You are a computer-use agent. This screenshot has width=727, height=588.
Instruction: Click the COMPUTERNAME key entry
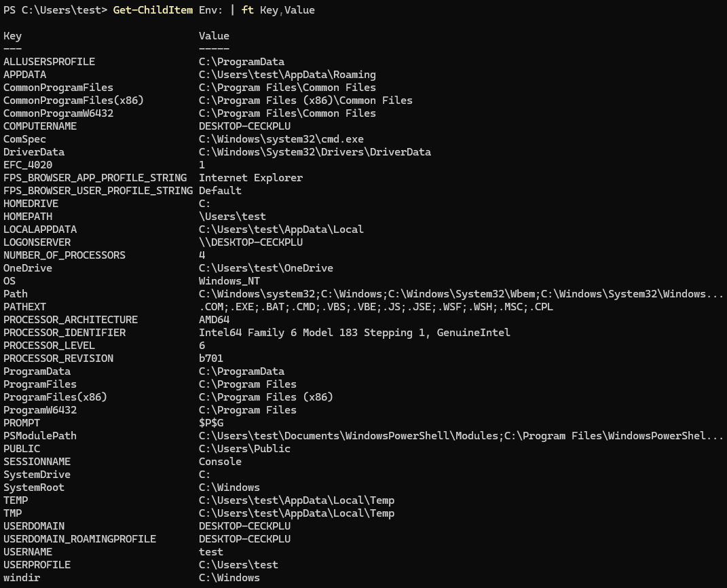(x=40, y=126)
